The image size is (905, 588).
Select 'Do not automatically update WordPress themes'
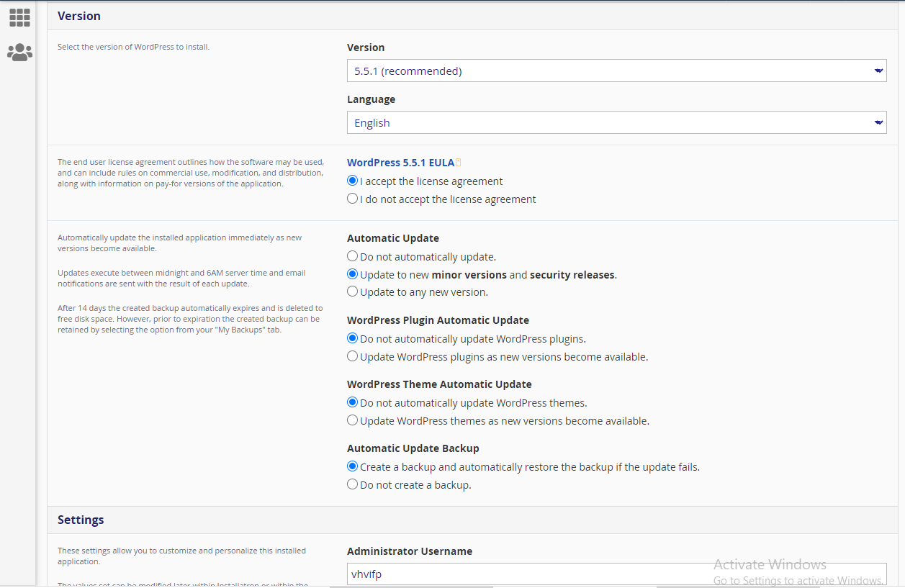click(352, 402)
